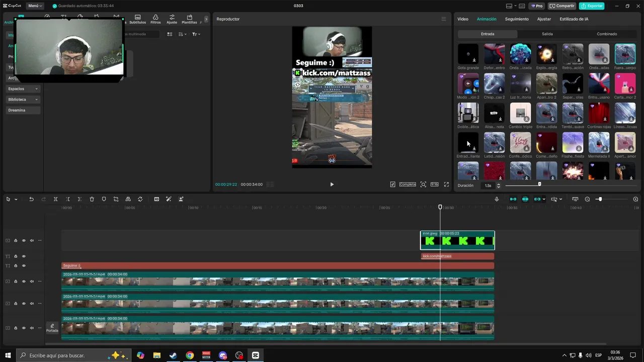Select the kick.com/mattzass text clip
Viewport: 644px width, 362px height.
coord(457,256)
